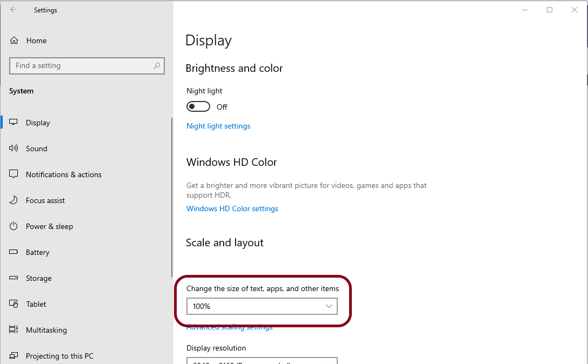
Task: Expand the scaling dropdown chevron
Action: [329, 306]
